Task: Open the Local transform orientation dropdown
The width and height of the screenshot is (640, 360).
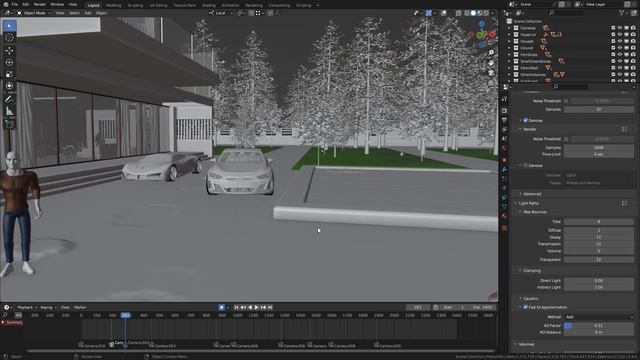Action: tap(220, 13)
